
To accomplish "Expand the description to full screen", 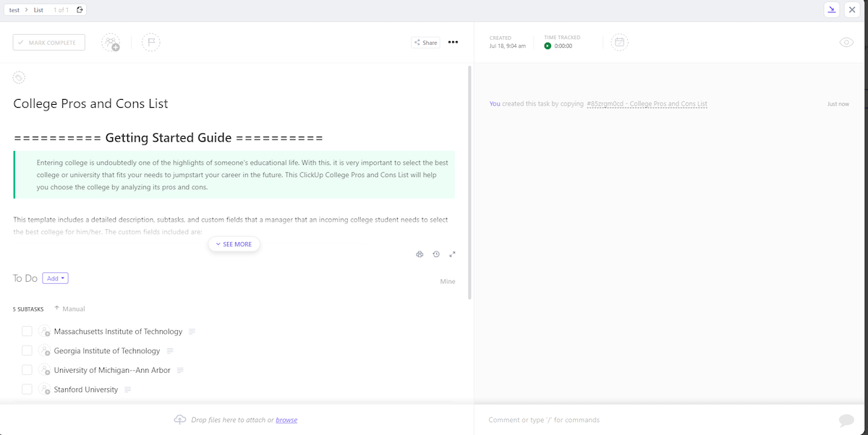I will click(x=453, y=254).
